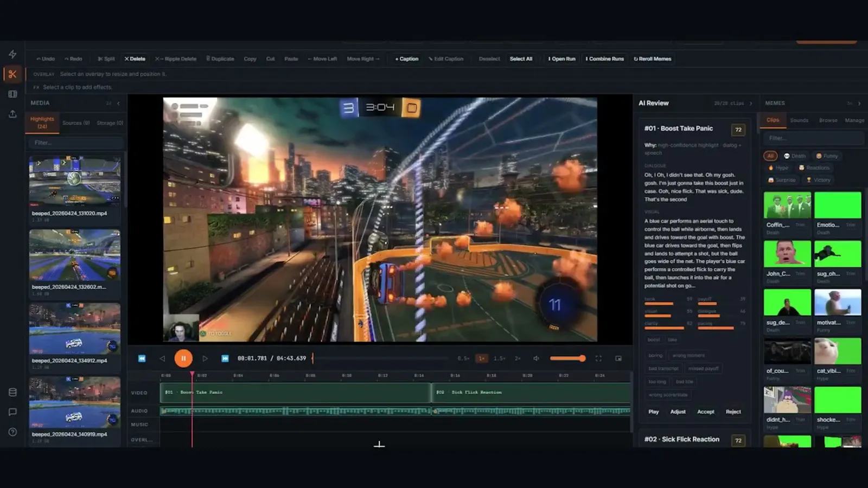868x488 pixels.
Task: Click the memes Filter input field
Action: (813, 138)
